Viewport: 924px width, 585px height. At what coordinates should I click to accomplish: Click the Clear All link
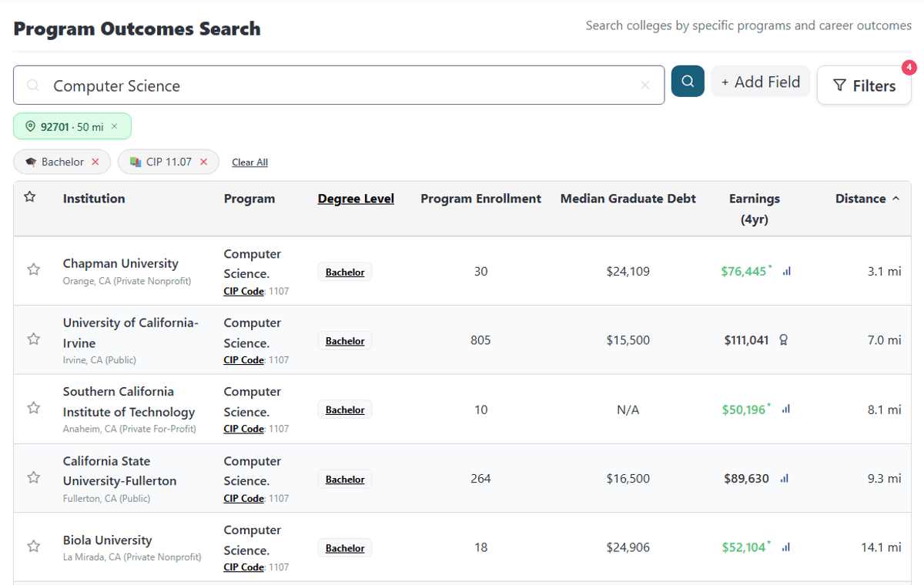coord(249,162)
